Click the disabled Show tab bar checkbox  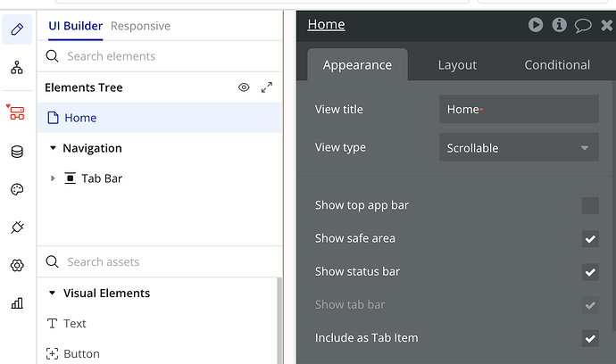[x=590, y=305]
